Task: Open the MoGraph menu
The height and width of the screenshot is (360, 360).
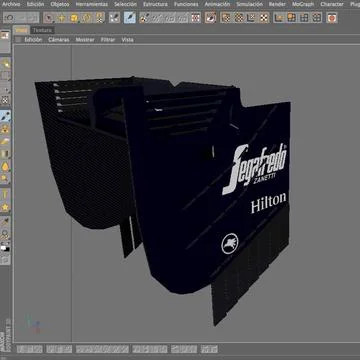Action: (x=303, y=4)
